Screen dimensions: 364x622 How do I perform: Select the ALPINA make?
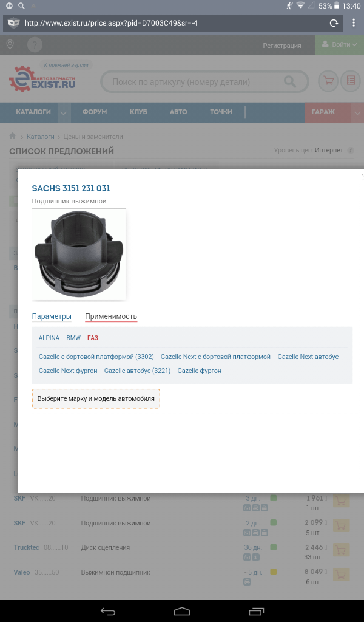[x=49, y=338]
